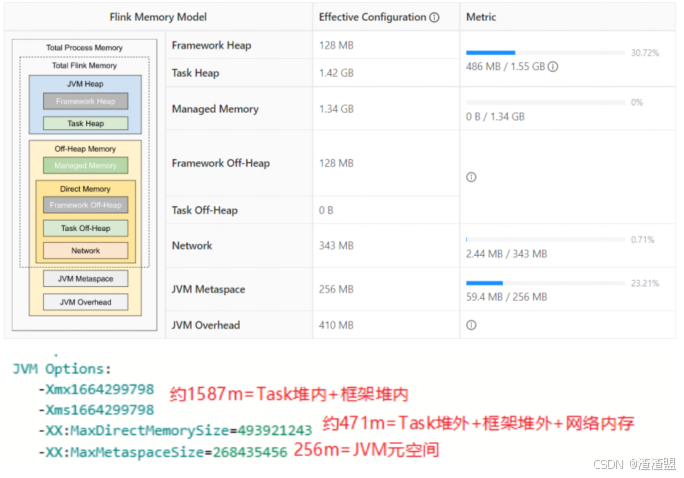Screen dimensions: 684x478
Task: Click the 'JVM Metaspace' row label in the table
Action: 208,289
